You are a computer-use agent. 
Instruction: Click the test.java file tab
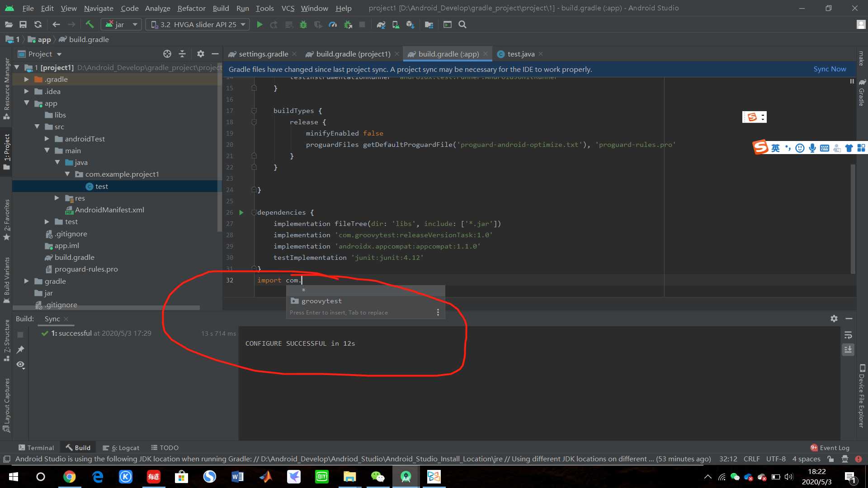tap(518, 54)
